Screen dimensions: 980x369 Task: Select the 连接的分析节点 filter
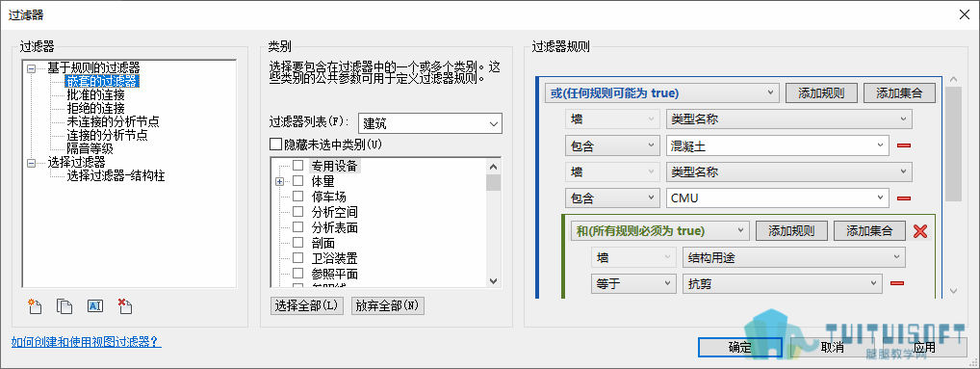(107, 135)
